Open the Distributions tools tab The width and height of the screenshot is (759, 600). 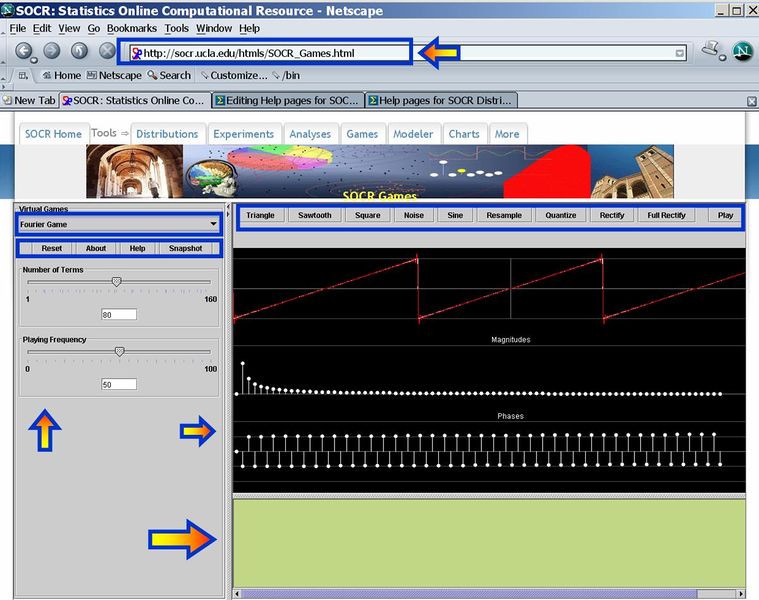pyautogui.click(x=167, y=134)
